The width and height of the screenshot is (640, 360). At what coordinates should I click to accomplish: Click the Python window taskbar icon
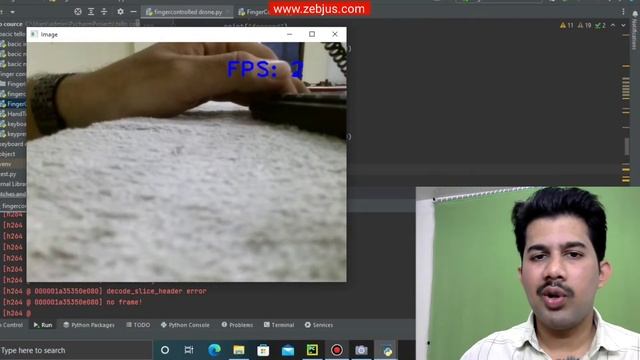[x=387, y=350]
